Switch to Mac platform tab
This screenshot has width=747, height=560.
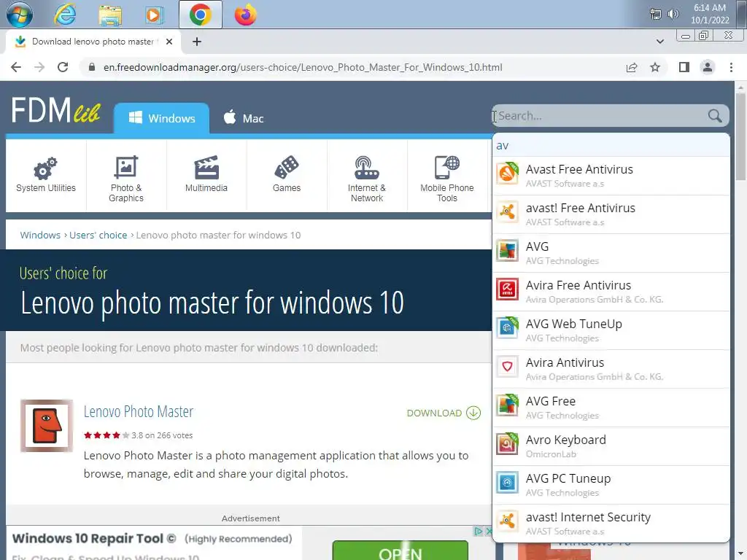[x=244, y=118]
